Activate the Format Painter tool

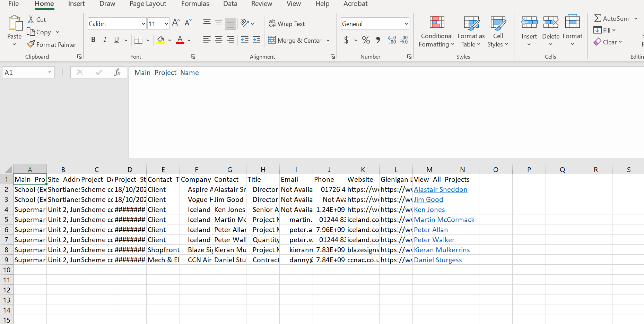(51, 44)
